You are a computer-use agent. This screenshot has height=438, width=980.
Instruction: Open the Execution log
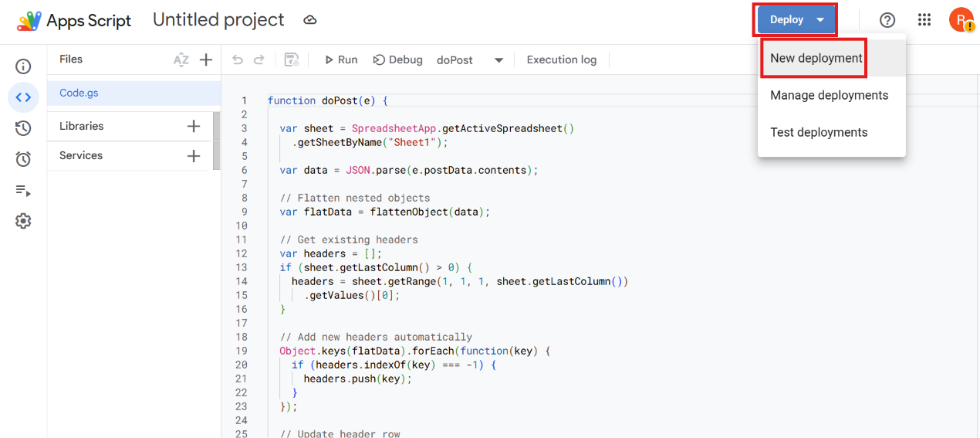[562, 59]
